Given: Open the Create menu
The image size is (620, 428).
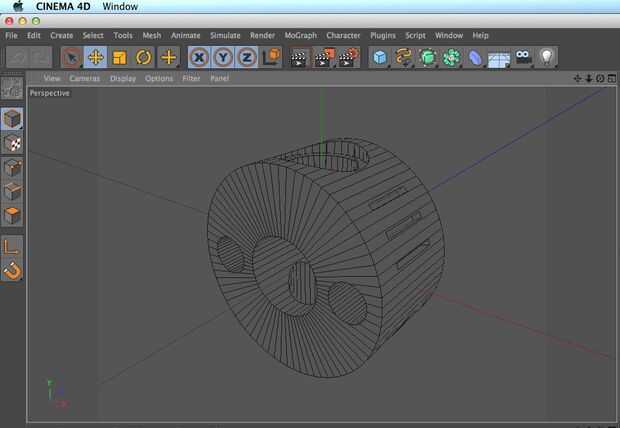Looking at the screenshot, I should 62,36.
